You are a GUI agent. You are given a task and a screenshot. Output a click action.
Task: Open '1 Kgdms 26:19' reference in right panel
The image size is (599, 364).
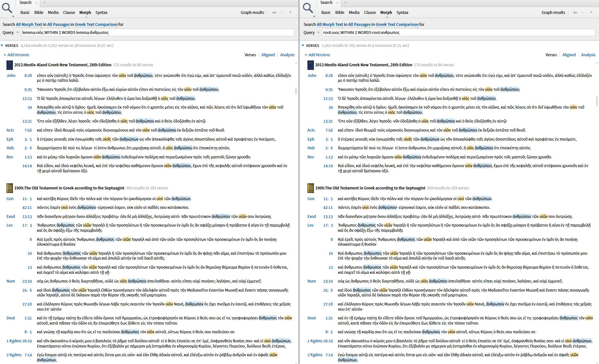(x=320, y=341)
